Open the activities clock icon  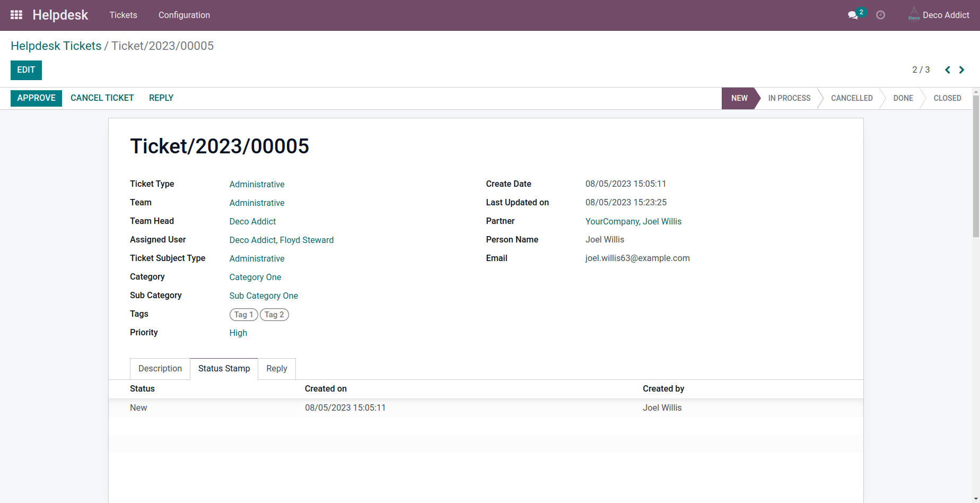[880, 15]
